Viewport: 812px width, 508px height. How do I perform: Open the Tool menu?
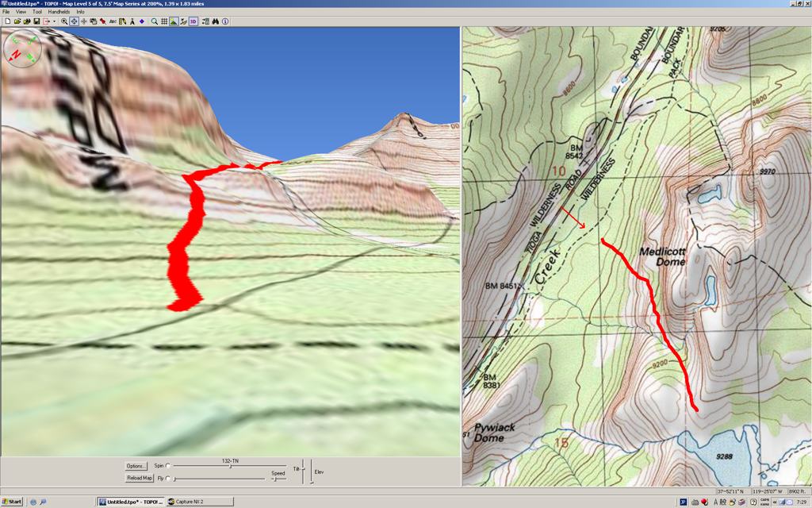click(x=37, y=12)
